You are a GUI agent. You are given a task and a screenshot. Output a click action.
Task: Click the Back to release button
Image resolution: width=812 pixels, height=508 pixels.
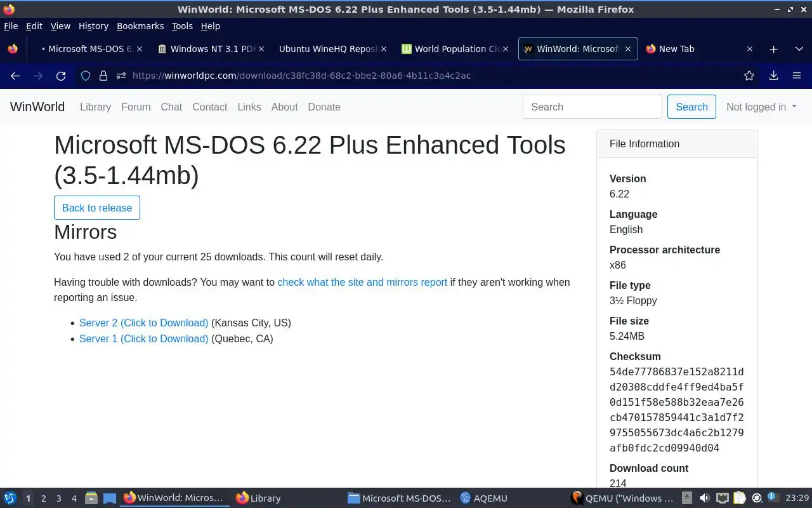(x=97, y=208)
